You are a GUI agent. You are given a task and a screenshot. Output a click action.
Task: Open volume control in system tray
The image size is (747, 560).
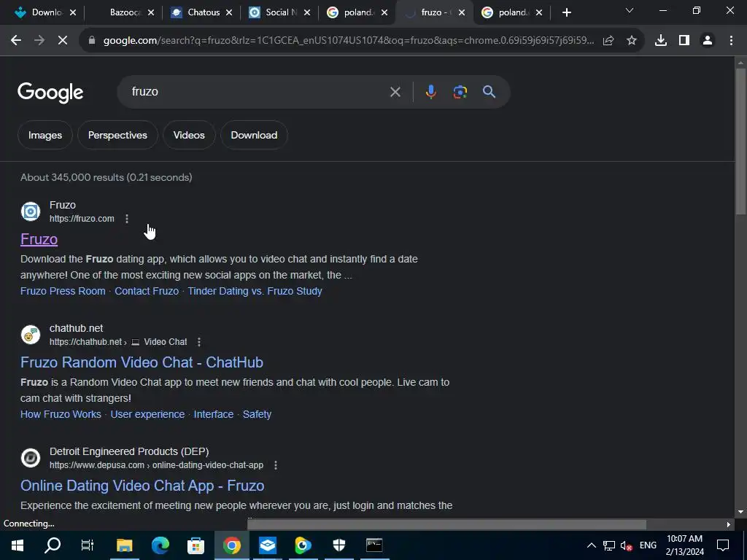pos(626,545)
